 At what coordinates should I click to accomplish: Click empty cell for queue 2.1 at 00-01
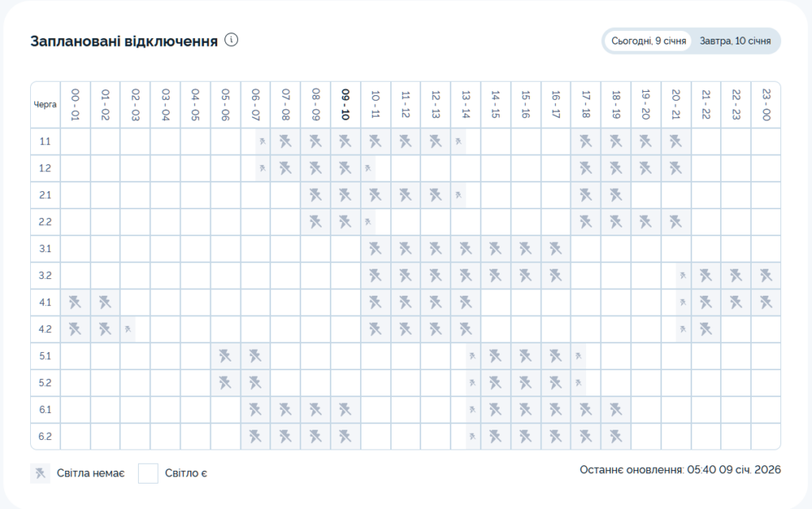75,195
